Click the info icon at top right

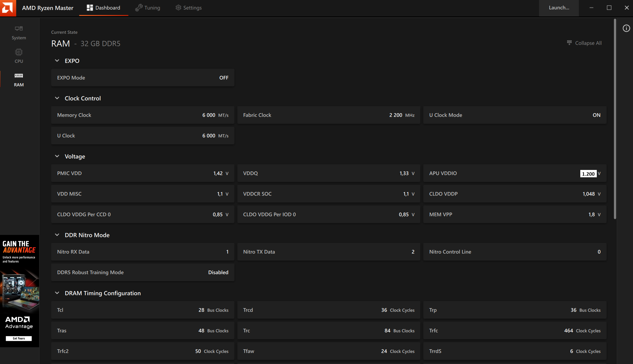click(626, 28)
